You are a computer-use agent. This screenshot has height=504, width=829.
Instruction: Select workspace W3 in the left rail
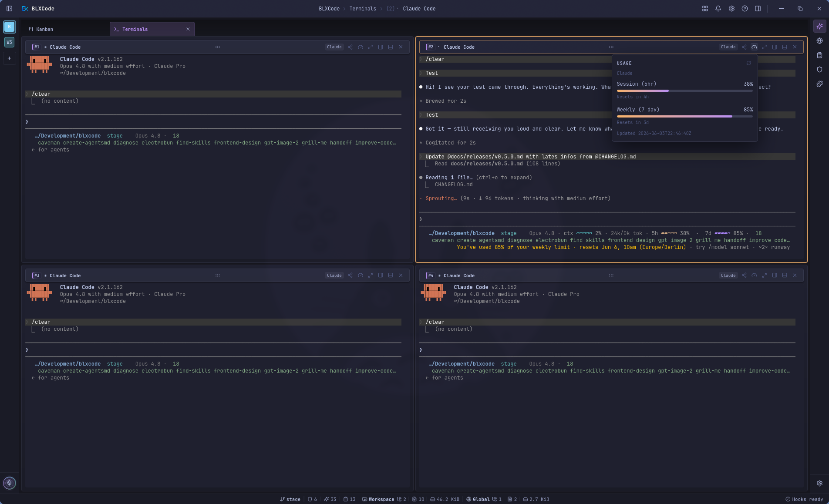tap(9, 42)
